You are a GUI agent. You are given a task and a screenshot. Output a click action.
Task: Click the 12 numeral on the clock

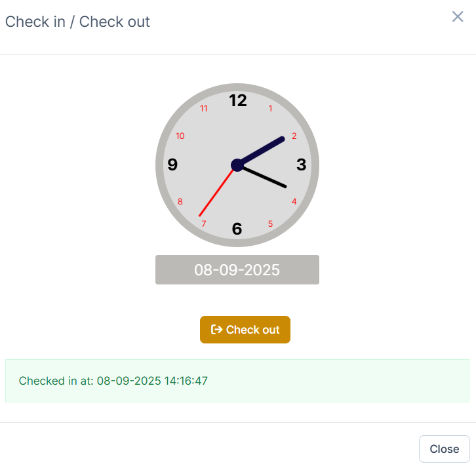tap(237, 100)
